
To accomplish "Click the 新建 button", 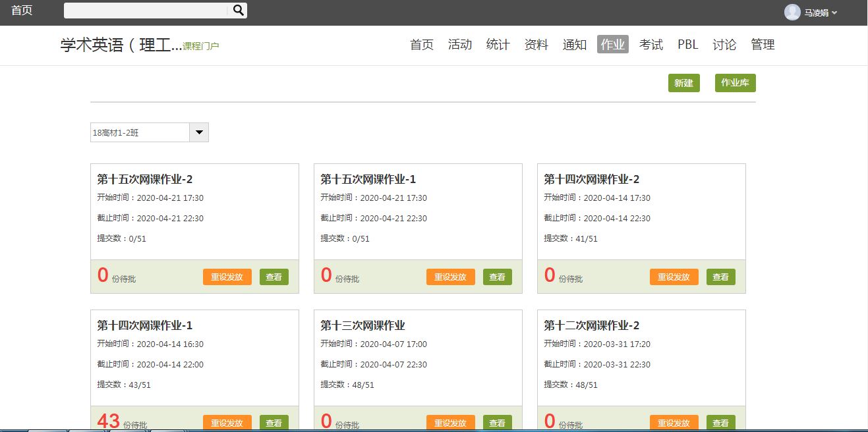I will 684,83.
